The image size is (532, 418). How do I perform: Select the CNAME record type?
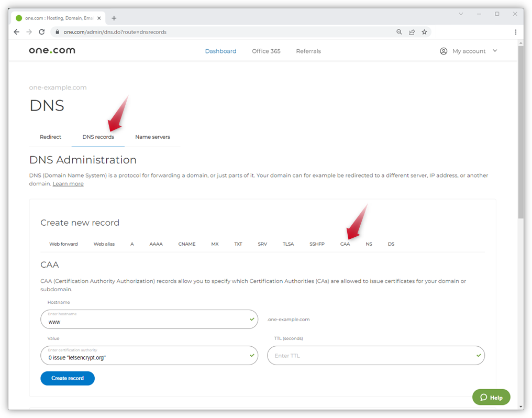[x=186, y=244]
